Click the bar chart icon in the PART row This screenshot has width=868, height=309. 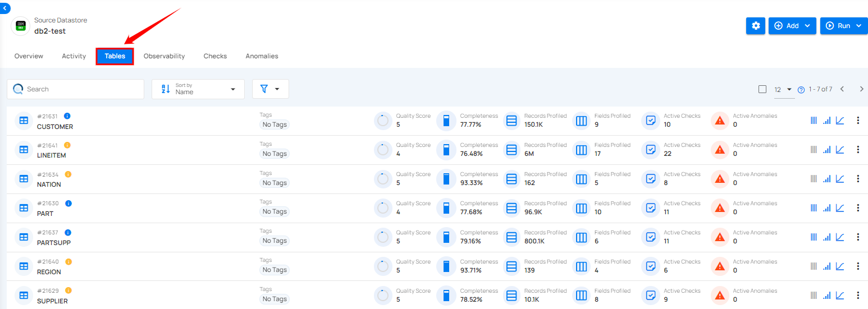click(x=826, y=207)
